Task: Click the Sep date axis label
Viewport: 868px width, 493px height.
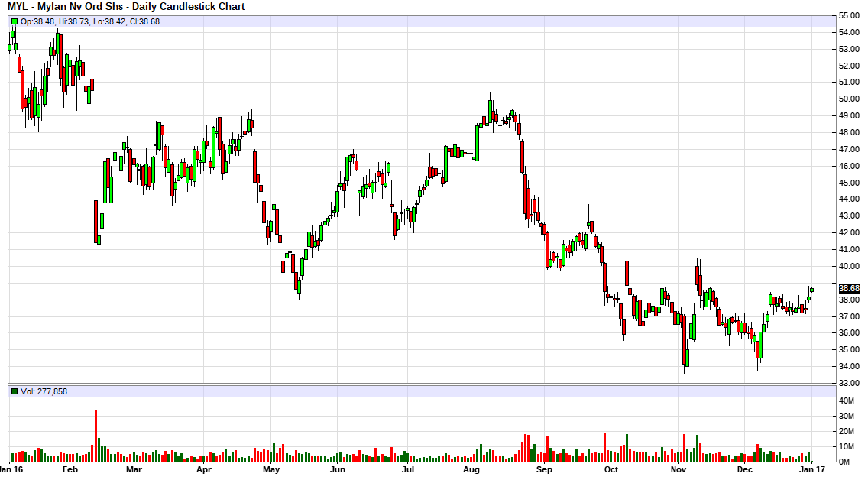Action: (x=544, y=470)
